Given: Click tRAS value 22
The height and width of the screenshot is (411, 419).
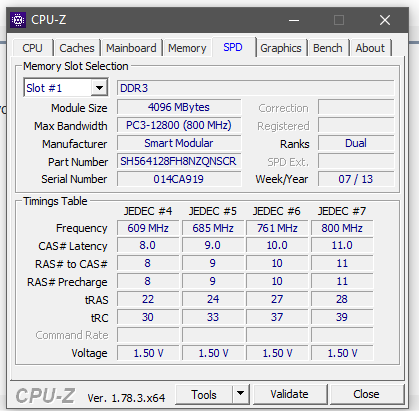Looking at the screenshot, I should [x=148, y=299].
